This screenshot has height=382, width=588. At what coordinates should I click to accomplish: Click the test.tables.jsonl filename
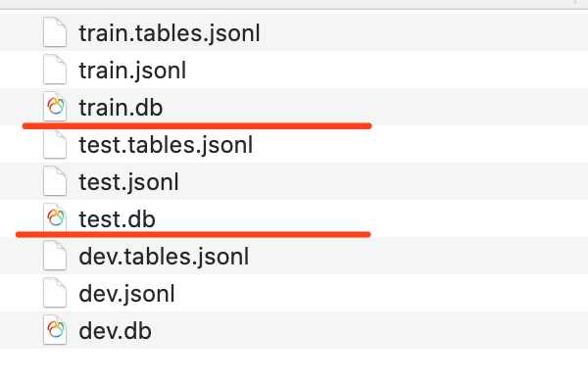tap(166, 145)
